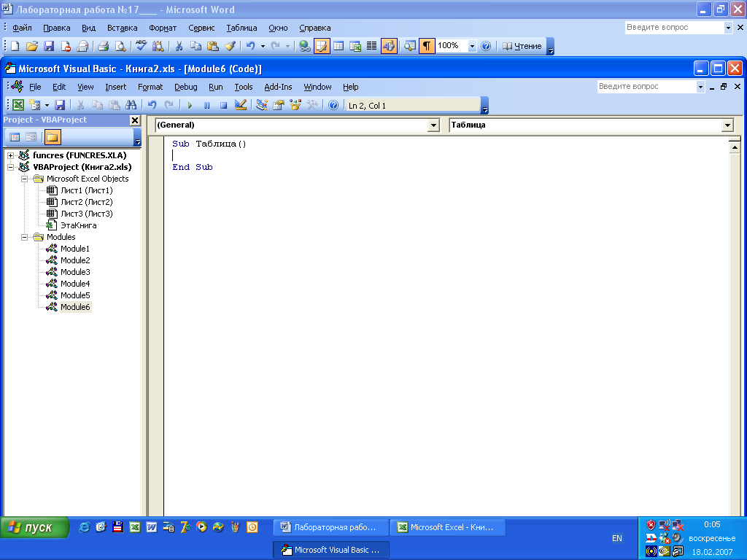Expand the funcres (FUNCRES.XLA) project node

click(x=10, y=156)
